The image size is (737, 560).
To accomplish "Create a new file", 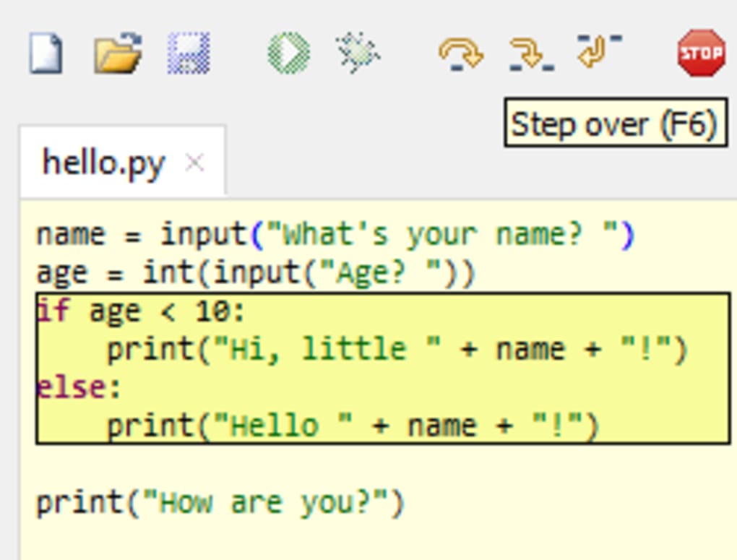I will [x=48, y=51].
